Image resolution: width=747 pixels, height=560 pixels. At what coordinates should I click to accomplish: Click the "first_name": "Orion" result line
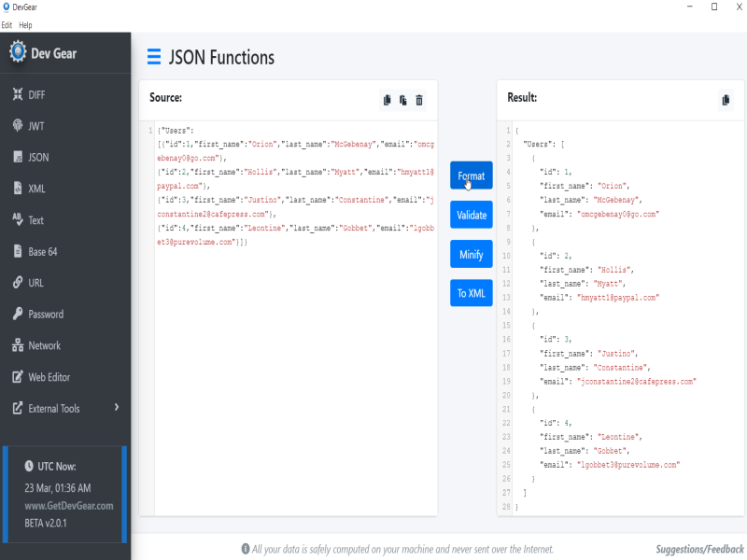[585, 186]
